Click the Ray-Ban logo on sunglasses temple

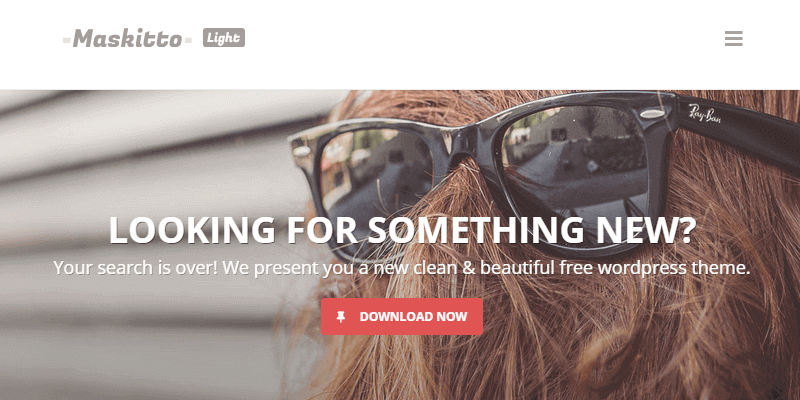pos(705,113)
